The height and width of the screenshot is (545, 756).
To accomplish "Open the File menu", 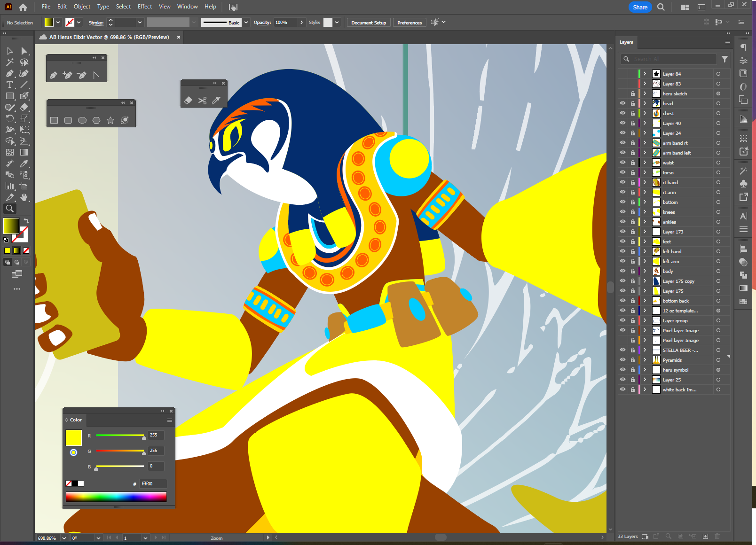I will (x=46, y=7).
